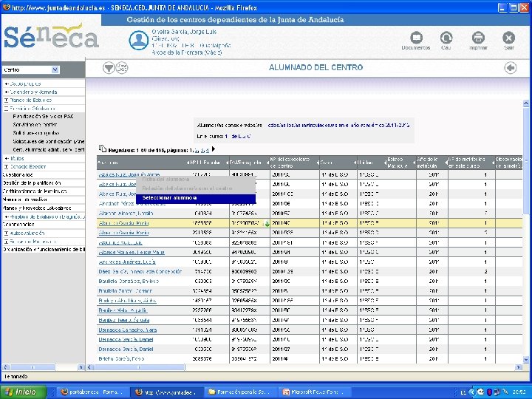Click the user profile avatar icon

(139, 41)
